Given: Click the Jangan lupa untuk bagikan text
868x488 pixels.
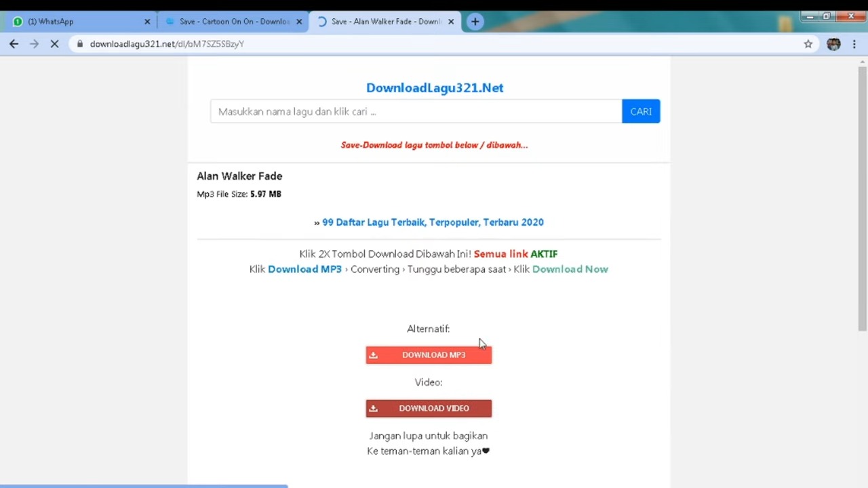Looking at the screenshot, I should [428, 436].
